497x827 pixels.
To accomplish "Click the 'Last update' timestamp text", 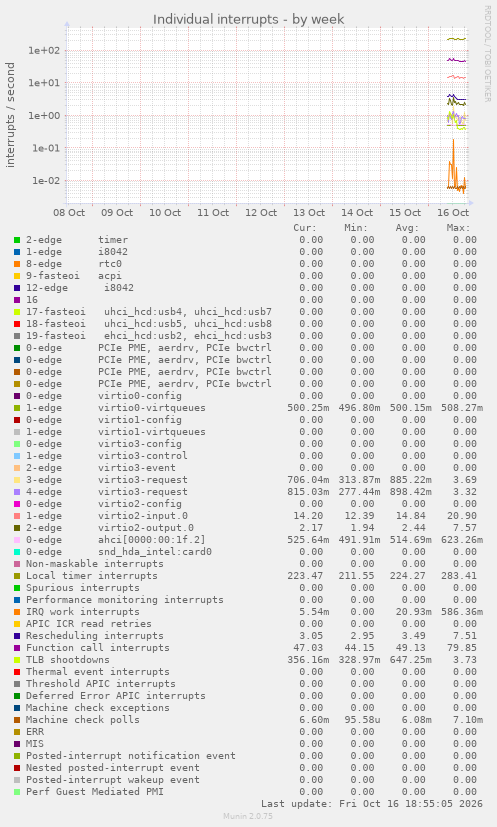I will [x=372, y=804].
